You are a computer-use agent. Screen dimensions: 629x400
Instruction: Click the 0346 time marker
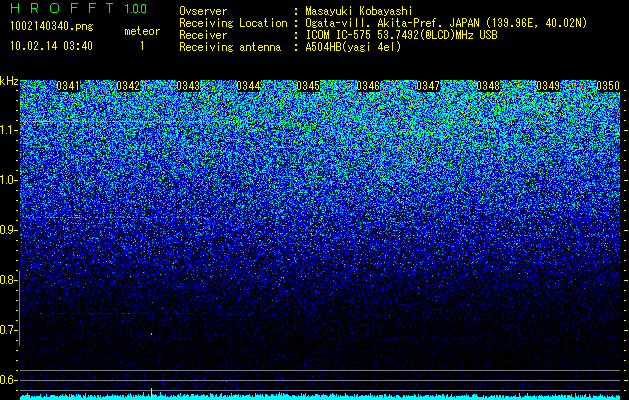[x=368, y=86]
